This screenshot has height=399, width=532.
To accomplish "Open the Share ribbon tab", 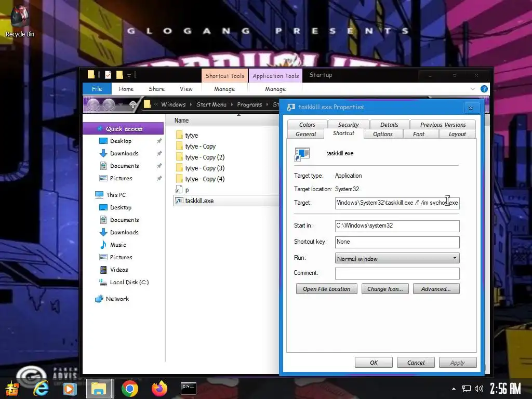I will click(x=157, y=89).
